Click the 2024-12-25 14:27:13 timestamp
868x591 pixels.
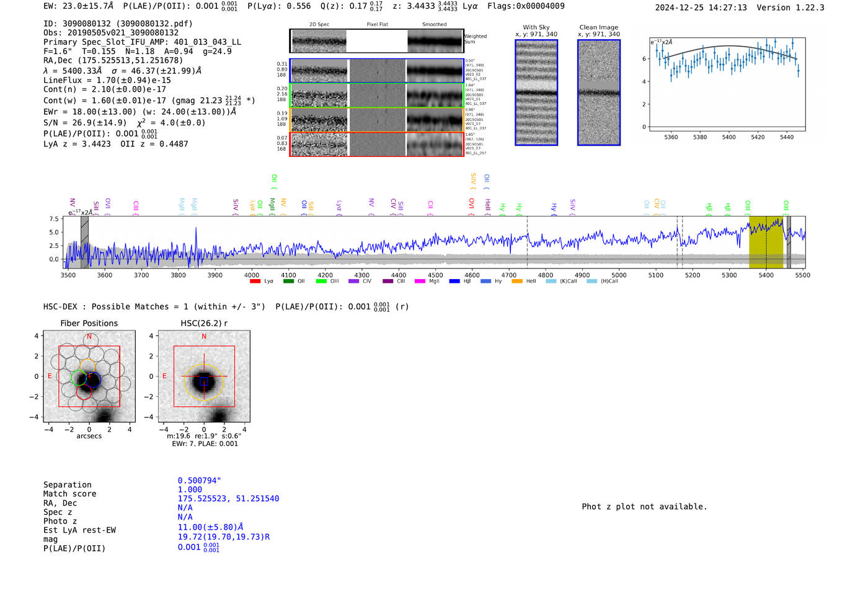coord(701,7)
